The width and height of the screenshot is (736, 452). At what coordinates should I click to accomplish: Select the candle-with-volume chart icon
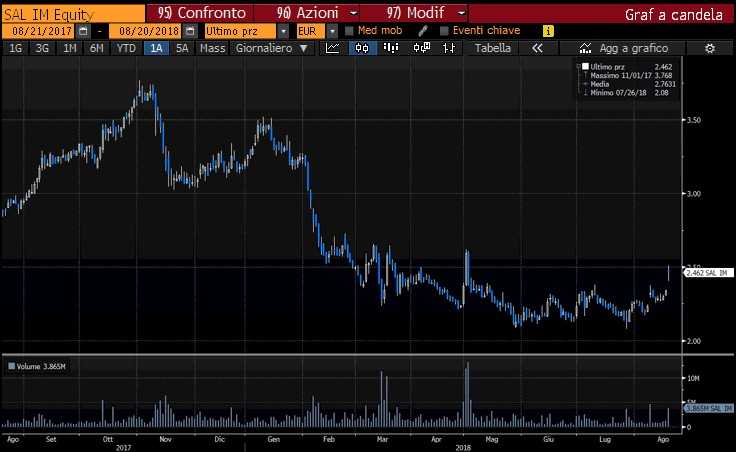[422, 48]
